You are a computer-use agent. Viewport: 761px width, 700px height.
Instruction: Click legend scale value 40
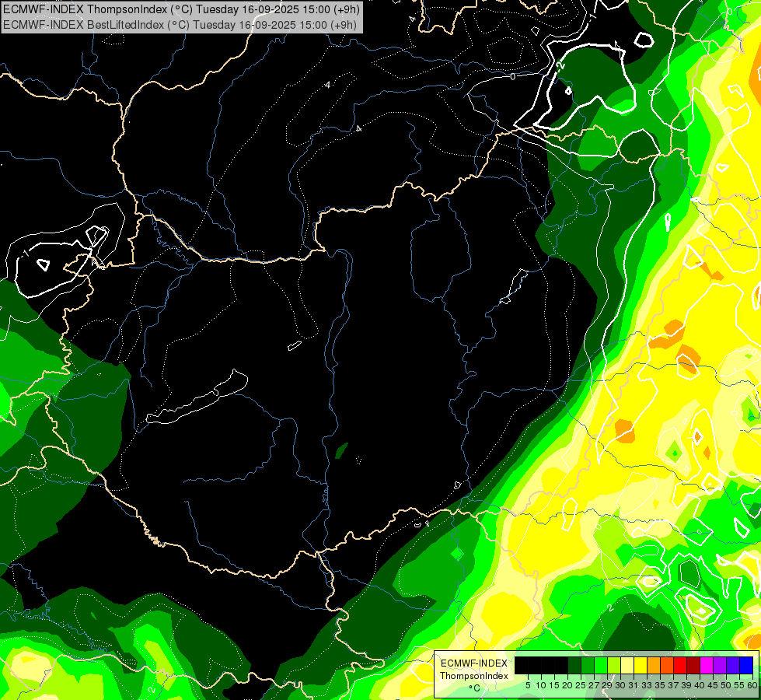700,685
